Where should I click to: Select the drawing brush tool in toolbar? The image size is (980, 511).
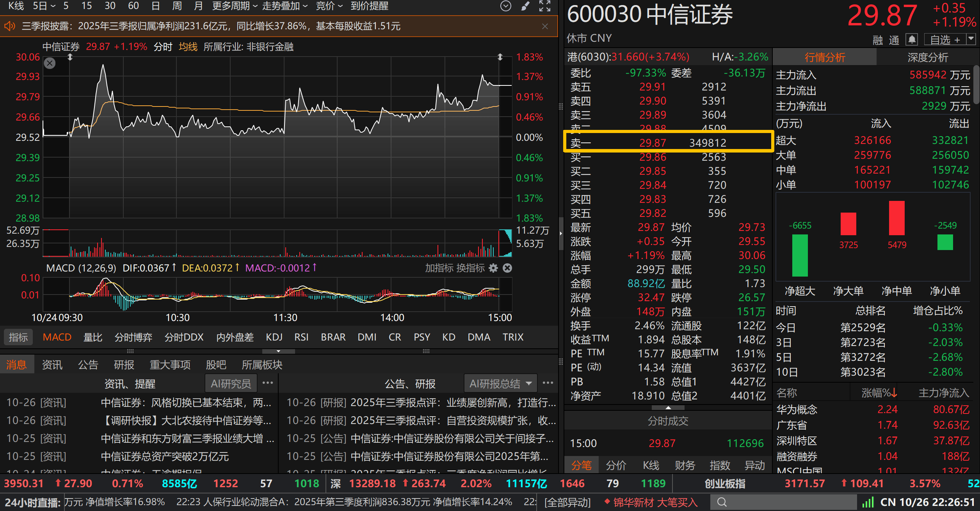(525, 6)
